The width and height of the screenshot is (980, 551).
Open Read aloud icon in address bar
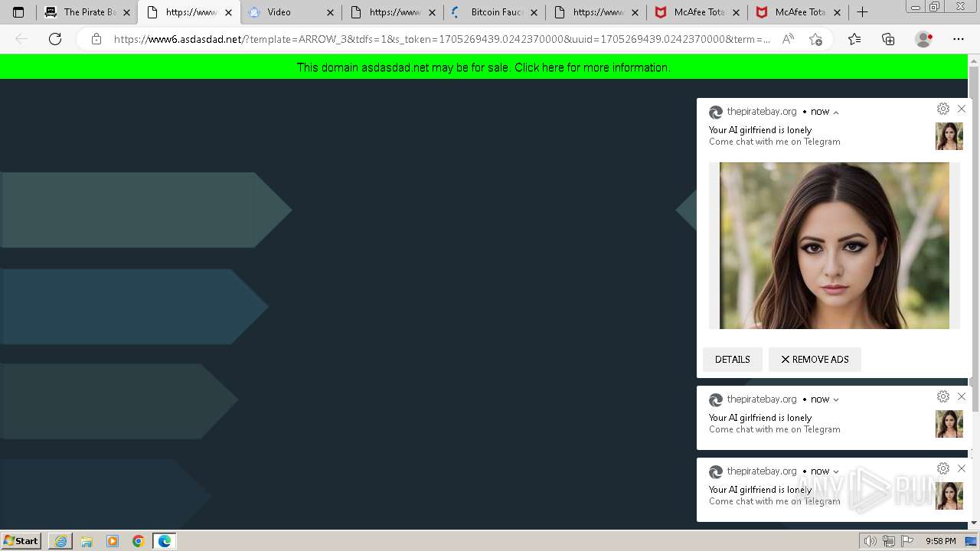(x=788, y=39)
